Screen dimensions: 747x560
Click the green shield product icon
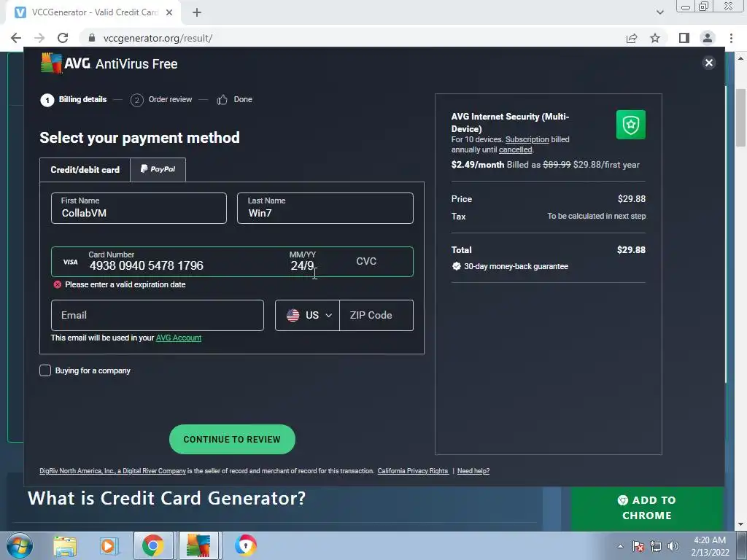point(631,125)
